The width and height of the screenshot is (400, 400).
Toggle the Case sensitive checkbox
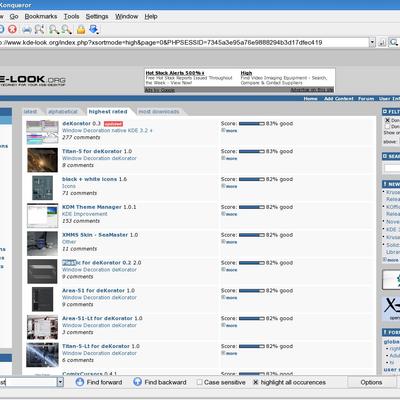[x=199, y=382]
